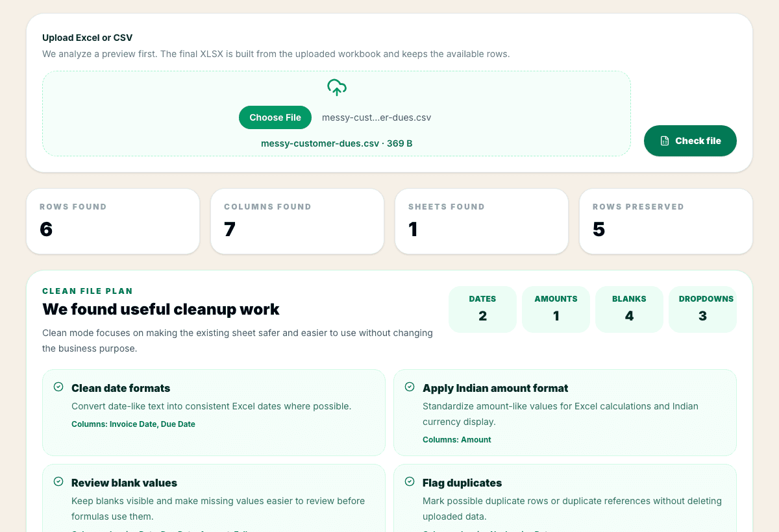
Task: Click the Sheets Found value 1
Action: (413, 229)
